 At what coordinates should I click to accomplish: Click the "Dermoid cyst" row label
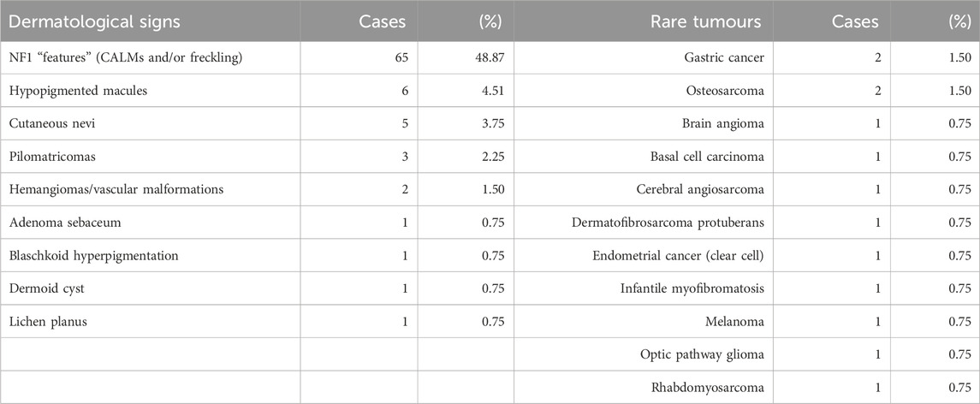click(x=47, y=289)
